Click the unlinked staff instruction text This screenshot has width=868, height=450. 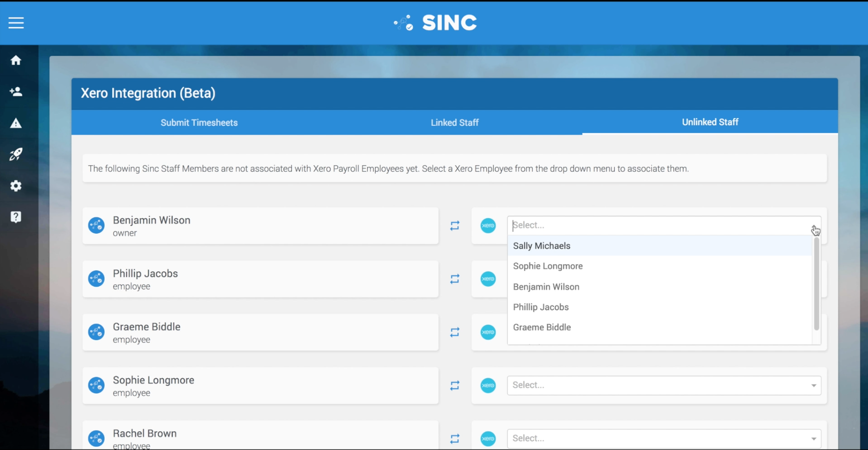[388, 169]
